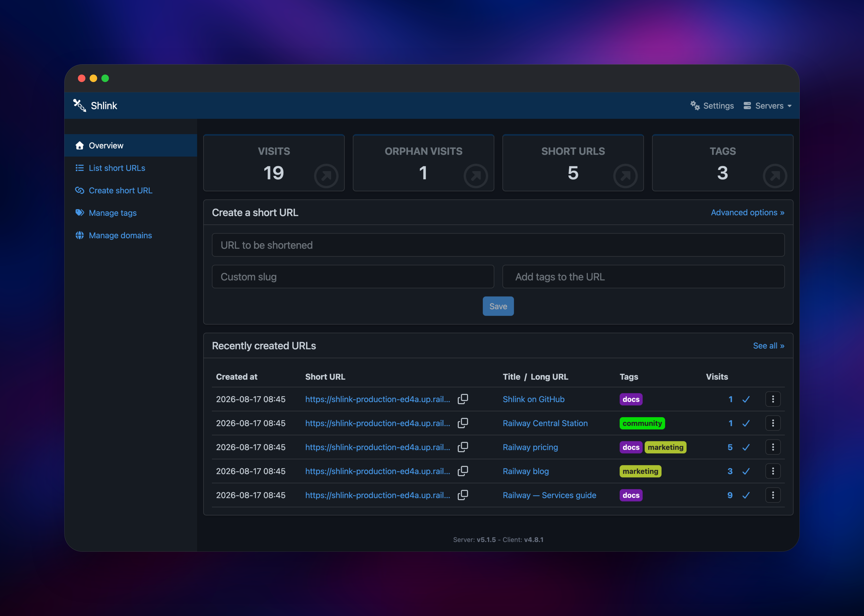
Task: Open options menu for Services guide row
Action: click(773, 495)
